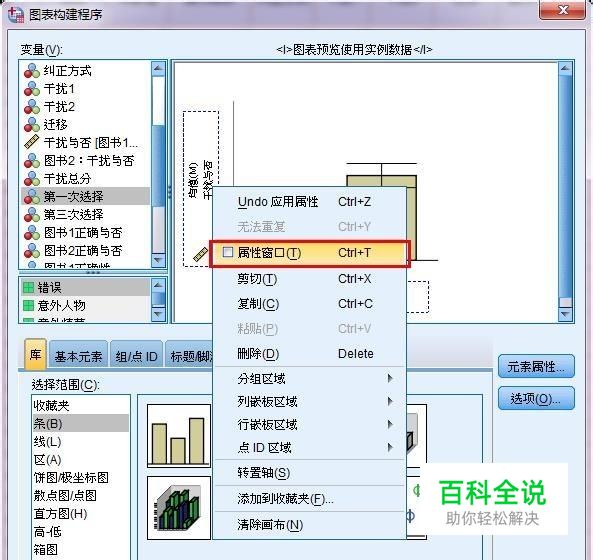This screenshot has width=593, height=560.
Task: Choose 清除画布(N) from the context menu
Action: pyautogui.click(x=310, y=525)
